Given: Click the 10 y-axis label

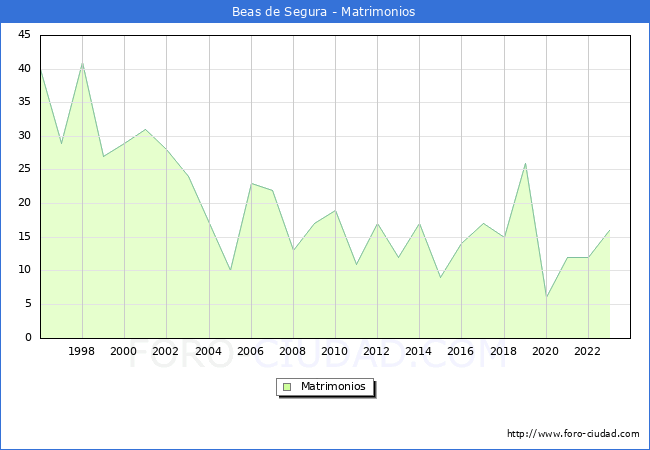Looking at the screenshot, I should [24, 270].
